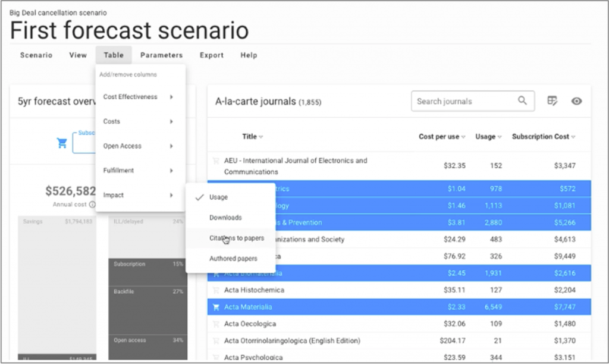Click the highlighted 2,880 usage cell
Viewport: 609px width, 364px height.
pyautogui.click(x=493, y=222)
